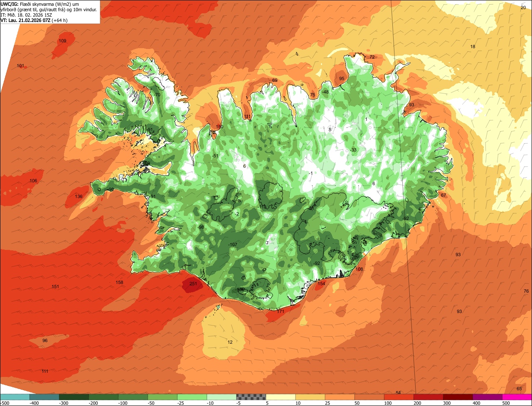The width and height of the screenshot is (532, 406).
Task: Click the map value -1
Action: click(x=310, y=173)
